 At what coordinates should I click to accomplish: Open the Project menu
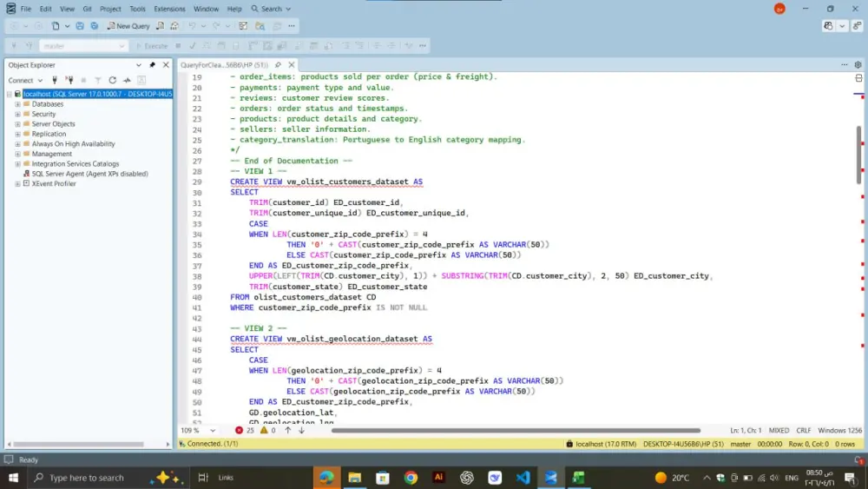[110, 9]
